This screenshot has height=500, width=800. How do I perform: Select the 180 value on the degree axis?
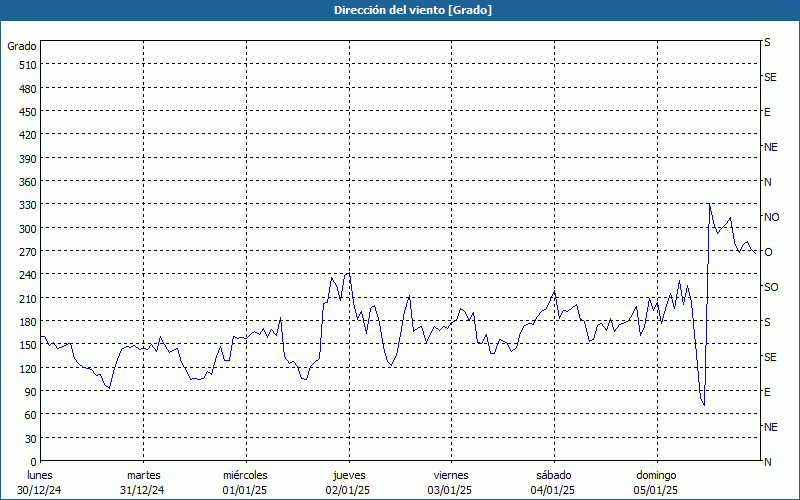28,322
